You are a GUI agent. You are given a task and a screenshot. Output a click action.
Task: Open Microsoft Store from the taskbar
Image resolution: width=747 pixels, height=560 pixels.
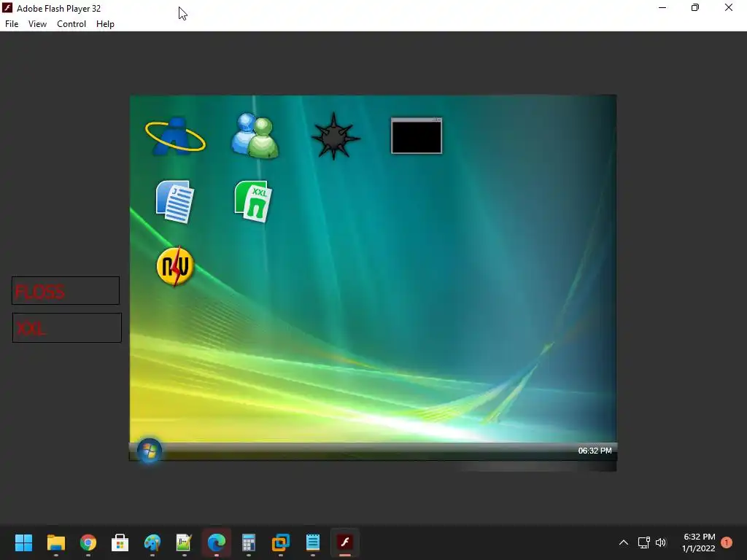(120, 542)
